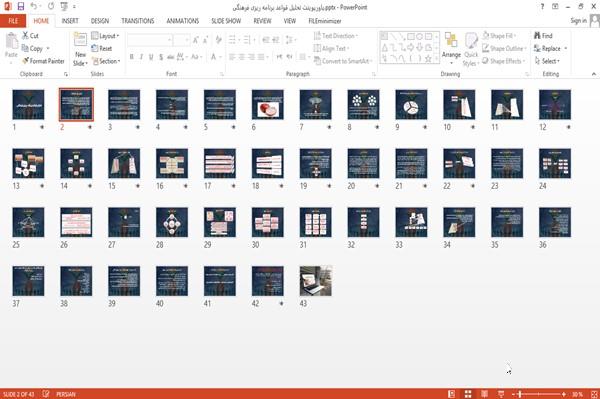This screenshot has width=600, height=399.
Task: Open Quick Styles gallery
Action: click(471, 50)
